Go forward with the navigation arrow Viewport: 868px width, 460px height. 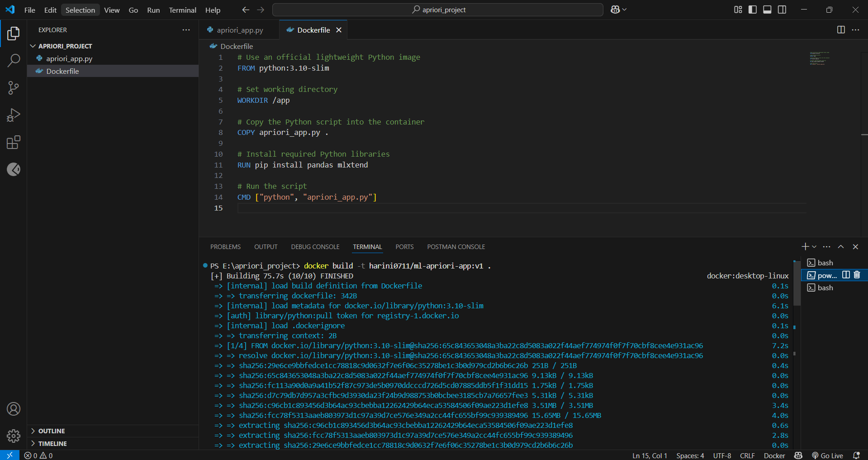tap(261, 10)
